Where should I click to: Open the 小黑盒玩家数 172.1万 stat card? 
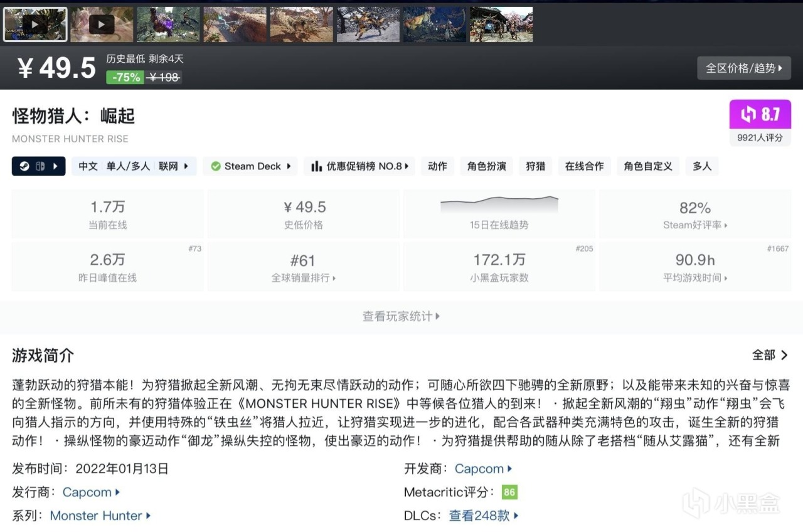pyautogui.click(x=499, y=267)
